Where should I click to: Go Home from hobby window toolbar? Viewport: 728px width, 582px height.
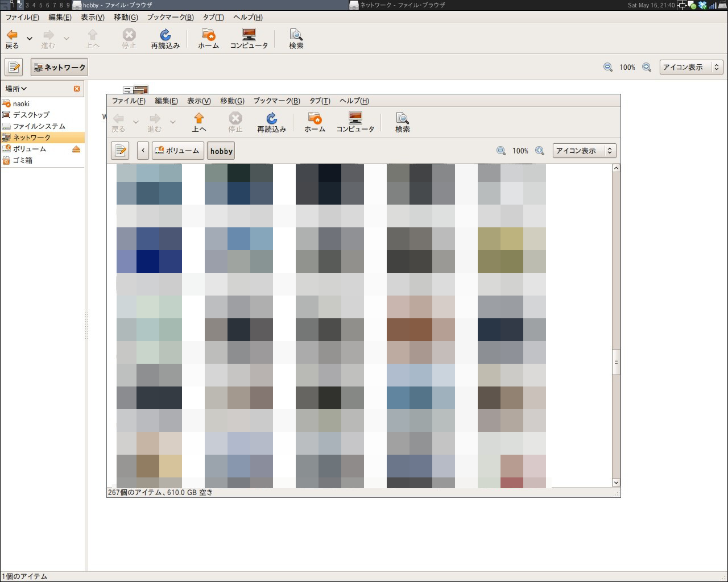click(x=315, y=122)
